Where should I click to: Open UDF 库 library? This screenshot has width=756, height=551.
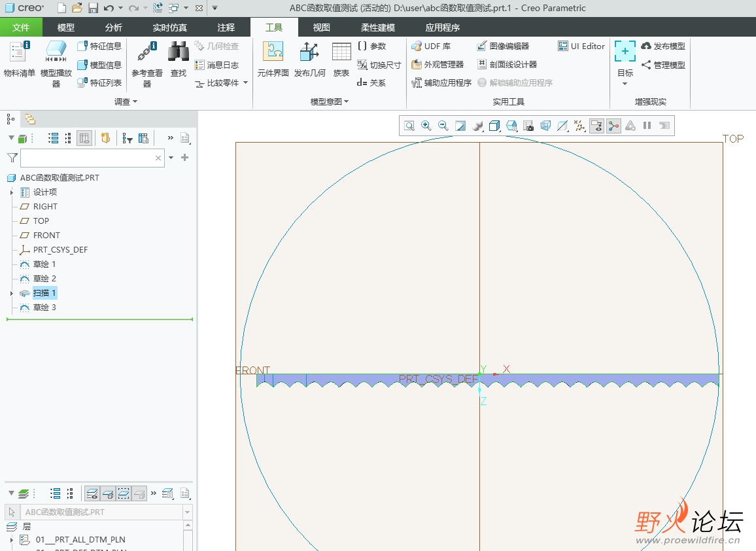(x=431, y=46)
